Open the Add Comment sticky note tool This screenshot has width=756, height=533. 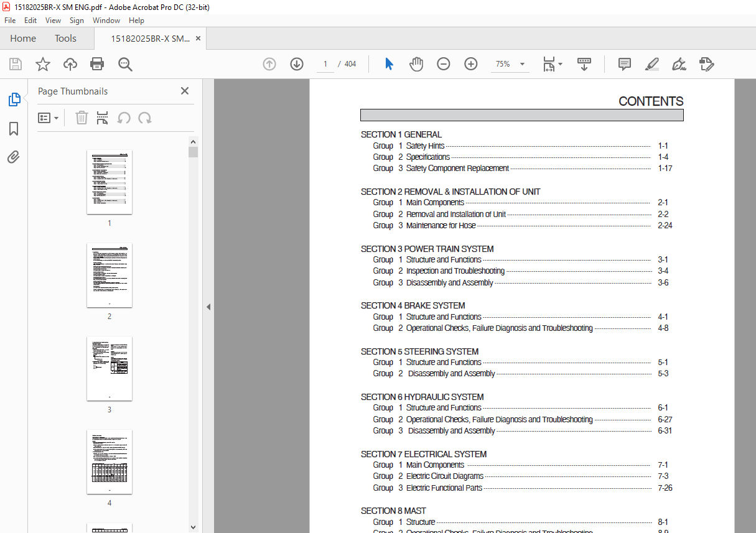[624, 64]
